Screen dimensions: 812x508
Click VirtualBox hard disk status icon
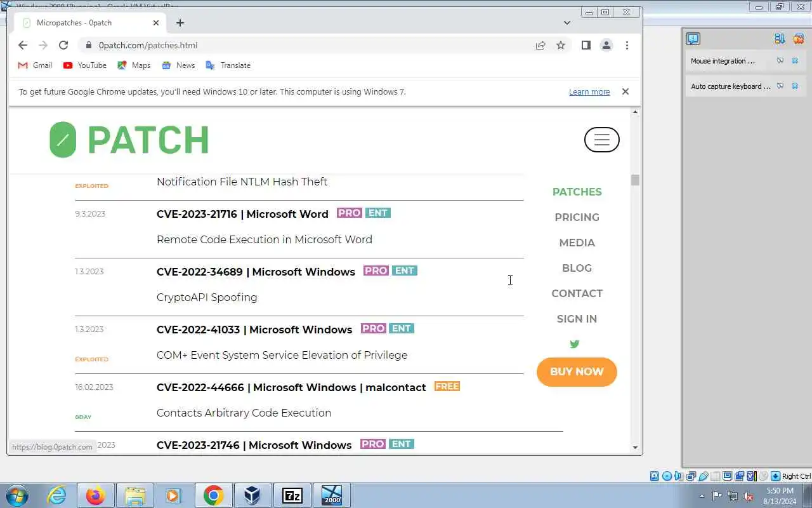(x=655, y=476)
